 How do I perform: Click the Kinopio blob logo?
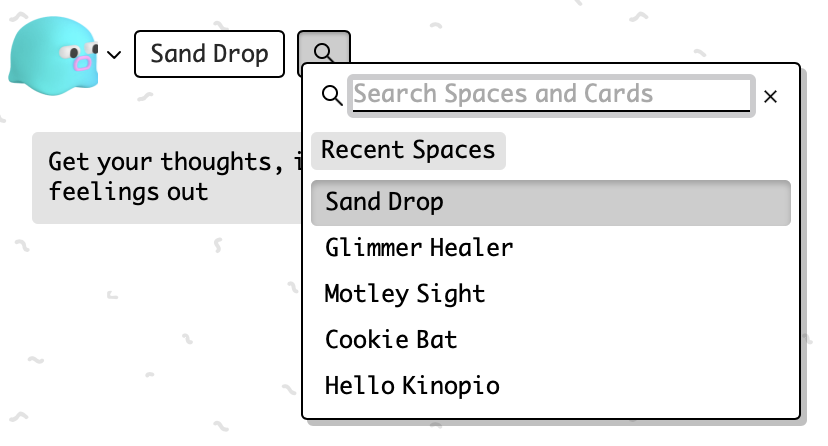pos(52,56)
